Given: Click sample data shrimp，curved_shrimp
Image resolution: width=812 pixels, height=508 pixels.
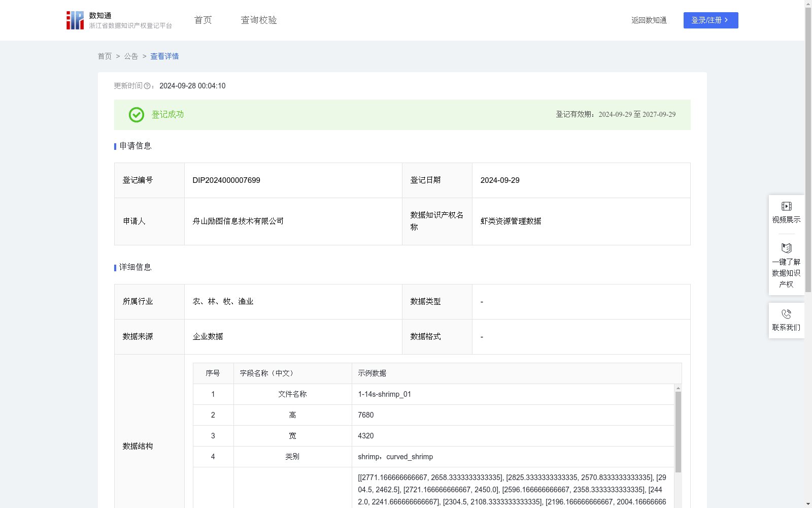Looking at the screenshot, I should pos(395,457).
